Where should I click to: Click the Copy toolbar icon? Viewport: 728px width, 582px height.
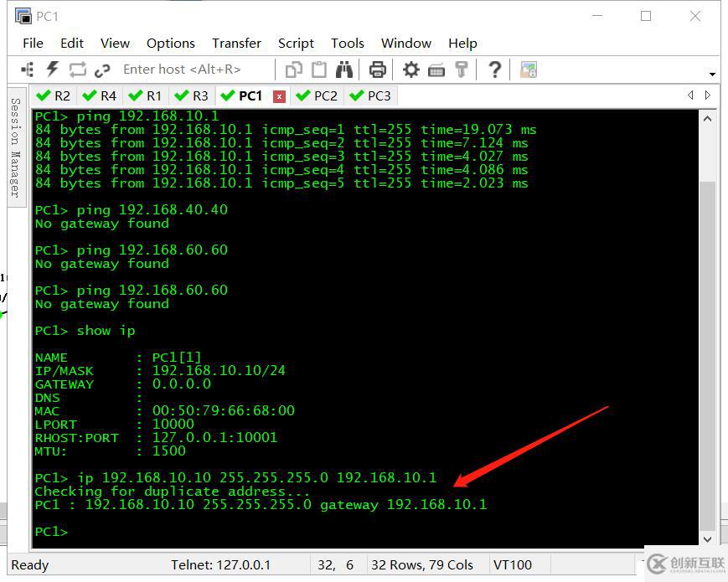point(293,70)
